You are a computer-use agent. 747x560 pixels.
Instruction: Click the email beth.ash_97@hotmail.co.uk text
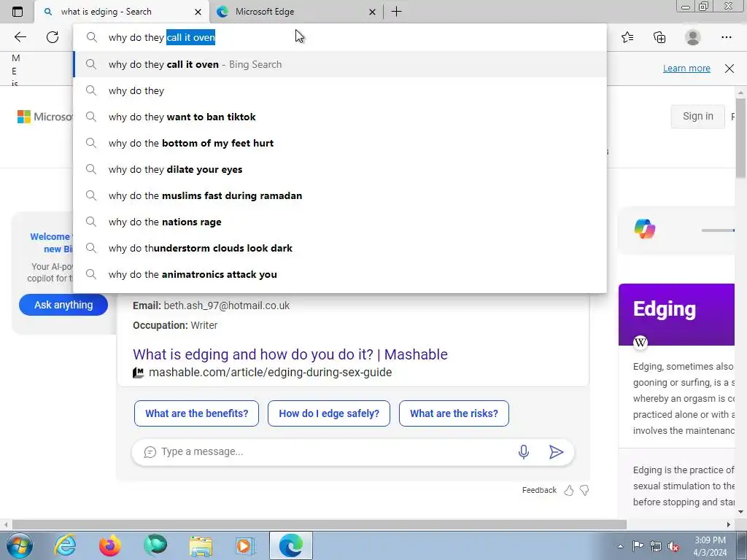(226, 306)
